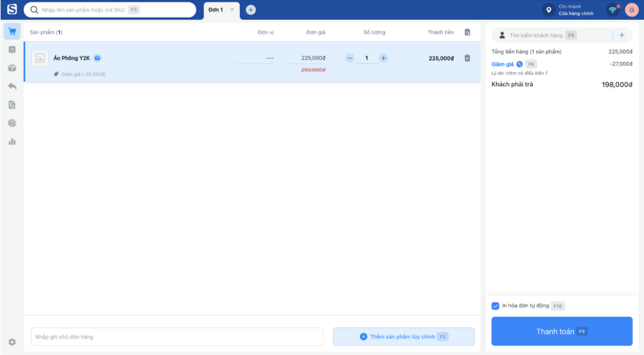
Task: Open the Sapo logo home icon
Action: [x=12, y=9]
